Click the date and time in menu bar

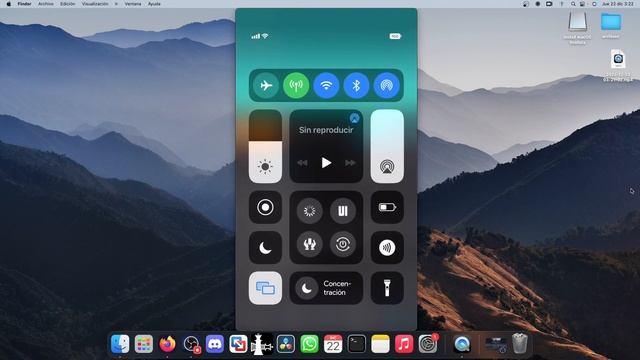click(618, 4)
